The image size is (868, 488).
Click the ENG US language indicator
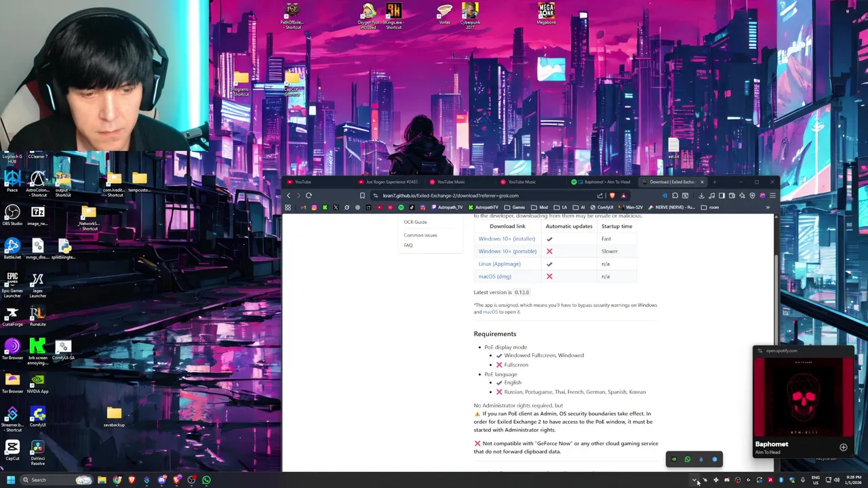coord(815,480)
